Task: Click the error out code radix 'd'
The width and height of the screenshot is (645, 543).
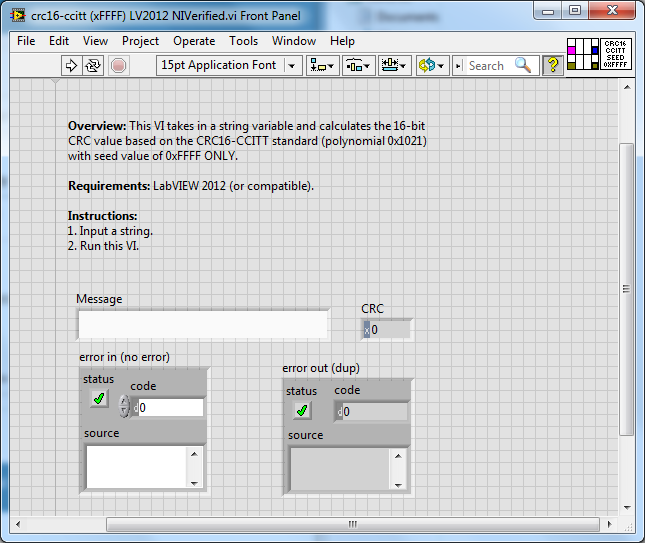Action: [x=339, y=412]
